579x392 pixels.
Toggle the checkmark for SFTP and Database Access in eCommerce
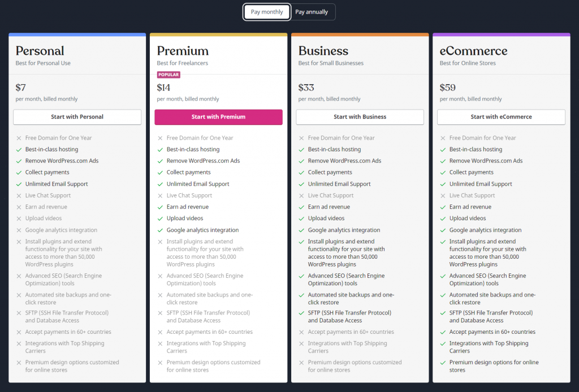click(x=442, y=313)
